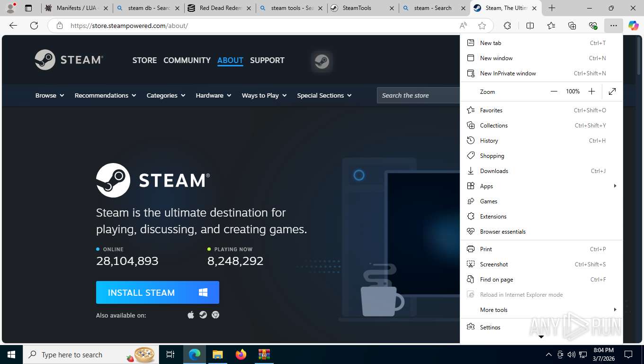Click the Chrome OS icon under Also available on
The image size is (644, 364).
[215, 315]
